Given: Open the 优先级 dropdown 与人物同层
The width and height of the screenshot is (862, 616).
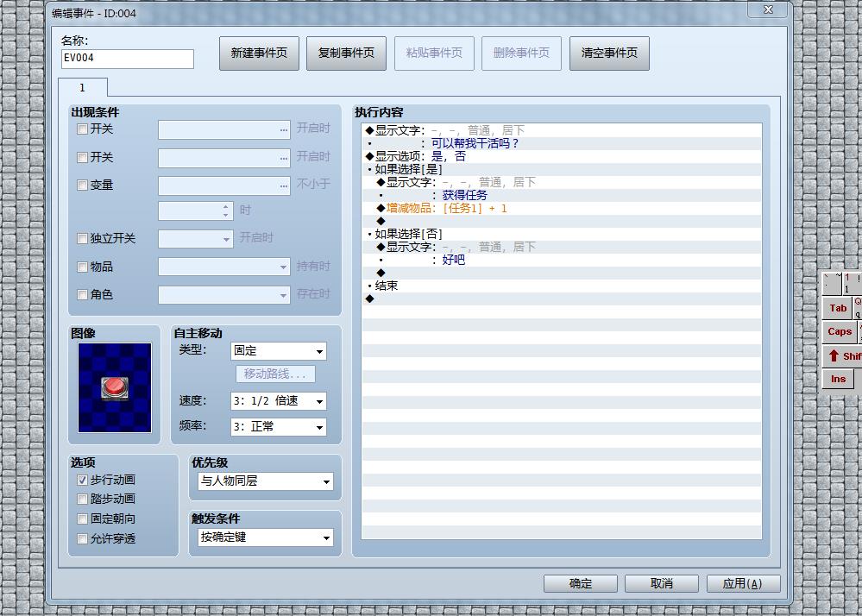Looking at the screenshot, I should (x=266, y=481).
